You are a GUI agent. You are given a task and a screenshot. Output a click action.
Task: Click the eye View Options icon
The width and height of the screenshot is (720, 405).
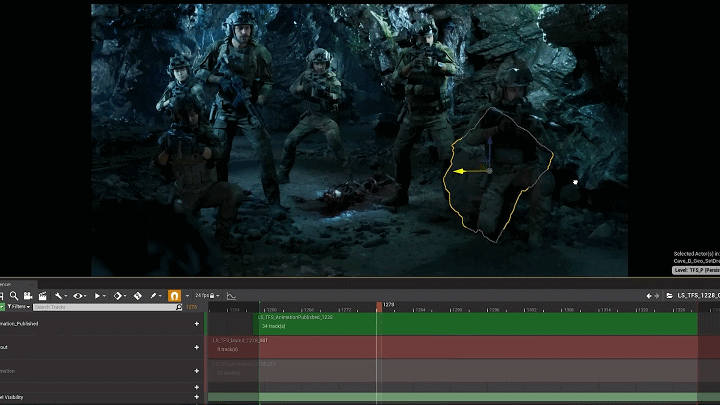[x=78, y=296]
